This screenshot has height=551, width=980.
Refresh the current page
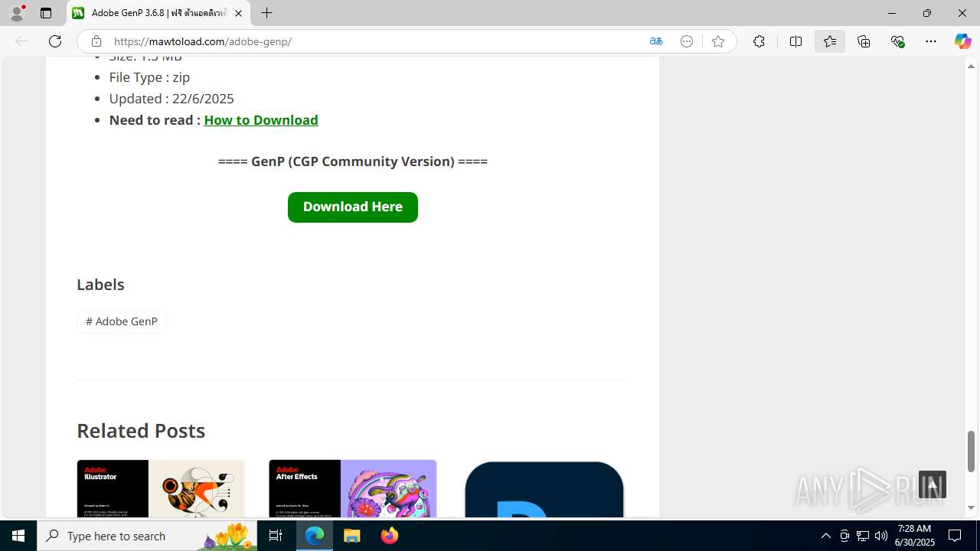pyautogui.click(x=55, y=41)
